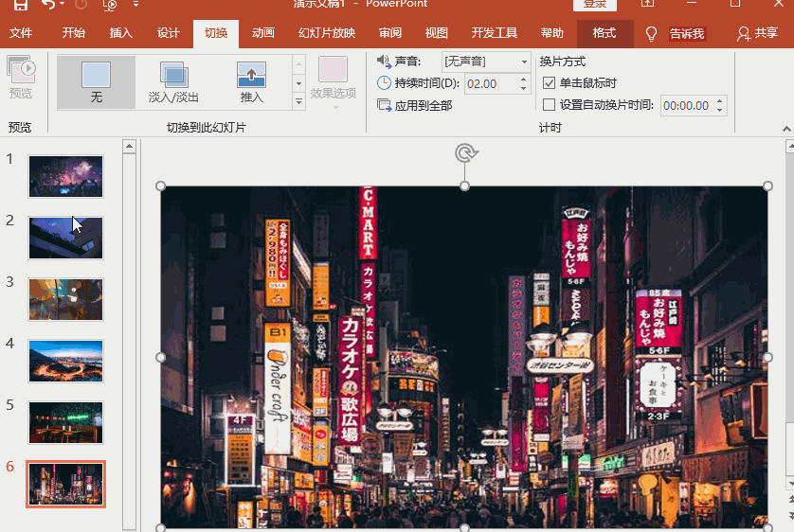Click the Undo arrow icon
Image resolution: width=794 pixels, height=532 pixels.
(x=48, y=5)
